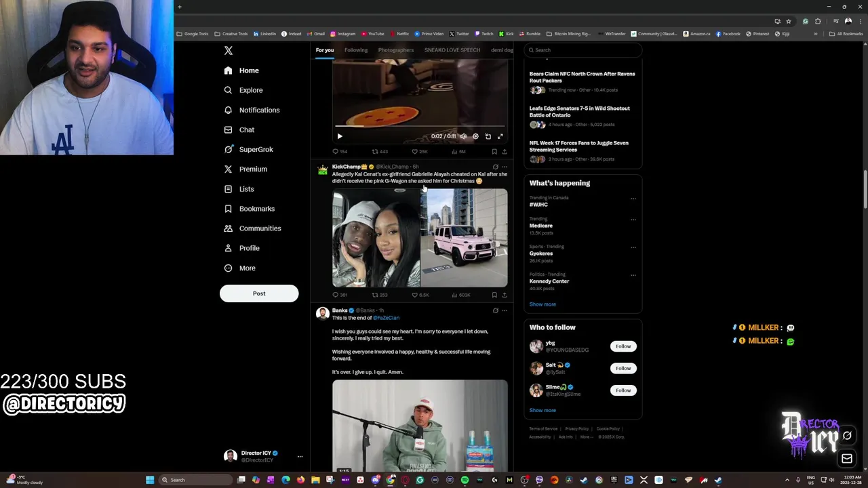868x488 pixels.
Task: Click the X search field
Action: [583, 50]
